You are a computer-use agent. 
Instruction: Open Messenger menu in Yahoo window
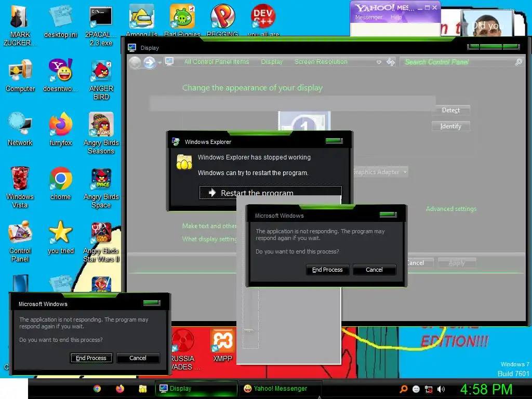pyautogui.click(x=368, y=17)
